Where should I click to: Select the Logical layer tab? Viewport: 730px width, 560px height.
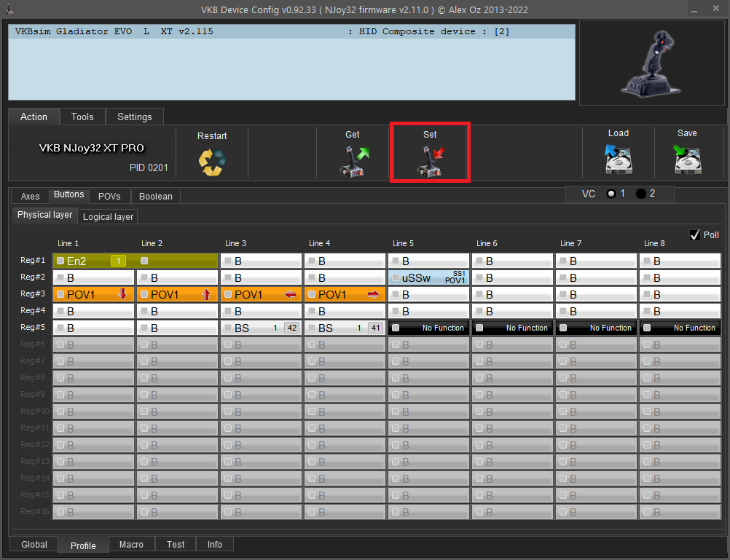click(x=108, y=217)
